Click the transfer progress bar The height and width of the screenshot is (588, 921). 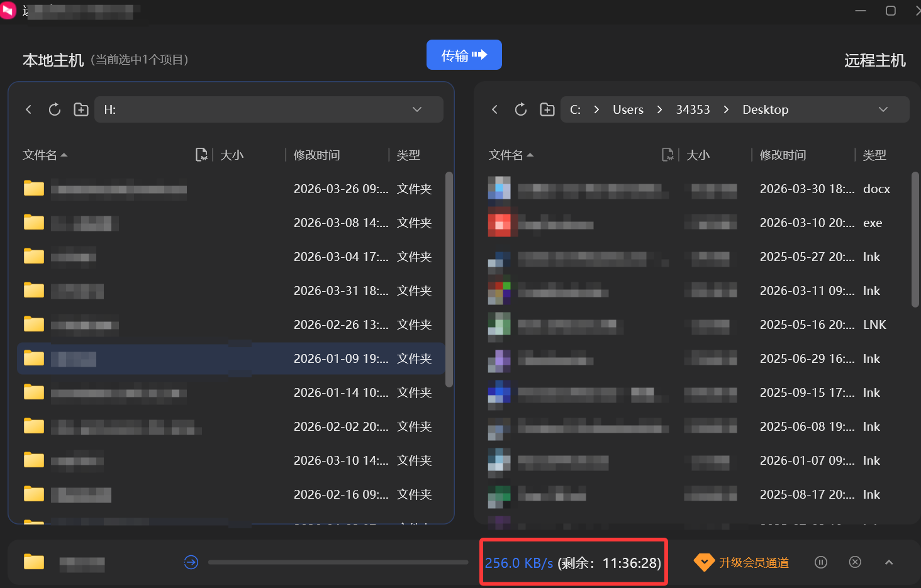[338, 562]
